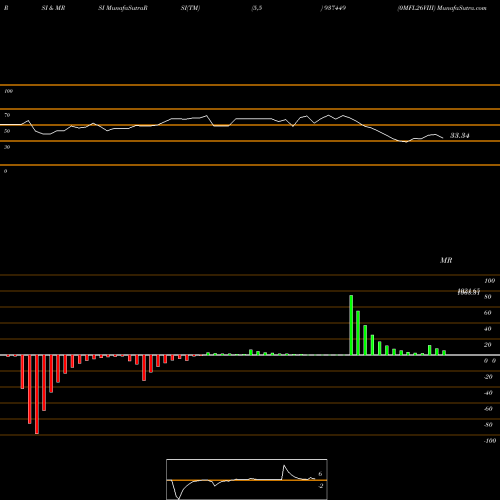The width and height of the screenshot is (500, 500).
Task: Click the 6 label in mini chart
Action: [320, 474]
